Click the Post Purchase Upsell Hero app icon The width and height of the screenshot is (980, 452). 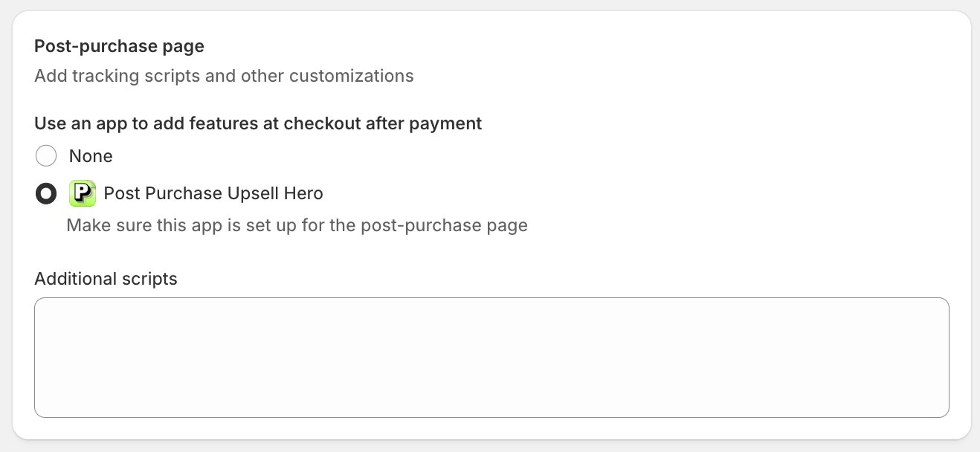click(x=83, y=193)
